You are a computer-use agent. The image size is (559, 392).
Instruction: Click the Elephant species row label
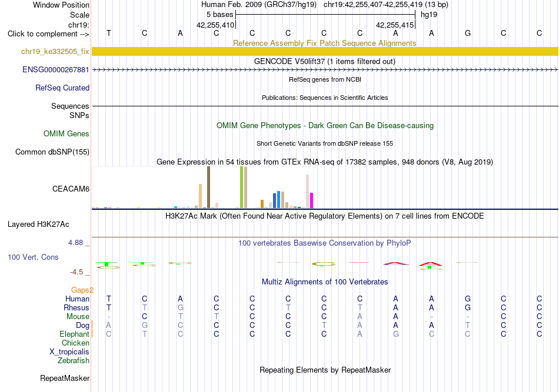[x=74, y=334]
